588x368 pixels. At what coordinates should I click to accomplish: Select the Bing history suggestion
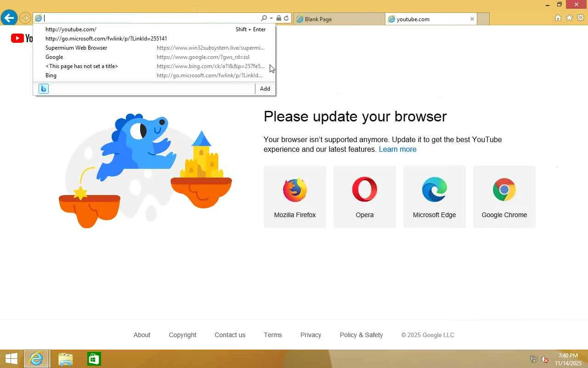pos(154,75)
